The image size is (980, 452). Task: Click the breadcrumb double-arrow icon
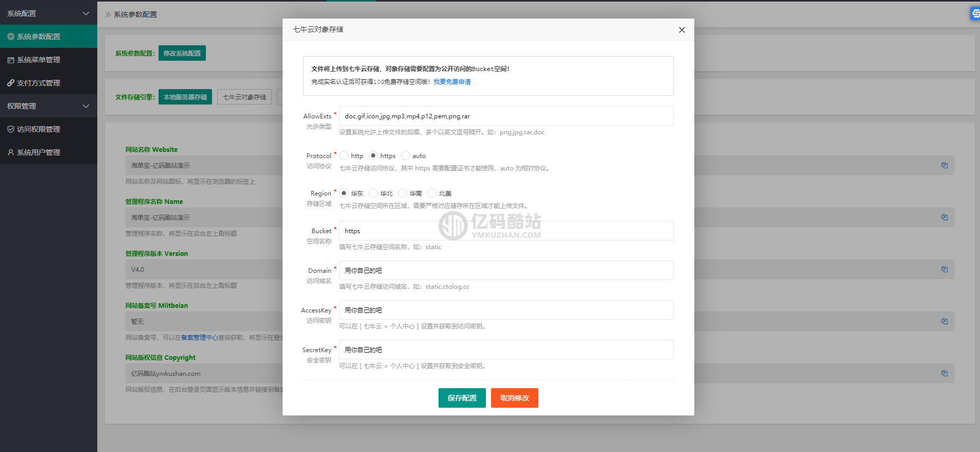pos(108,14)
